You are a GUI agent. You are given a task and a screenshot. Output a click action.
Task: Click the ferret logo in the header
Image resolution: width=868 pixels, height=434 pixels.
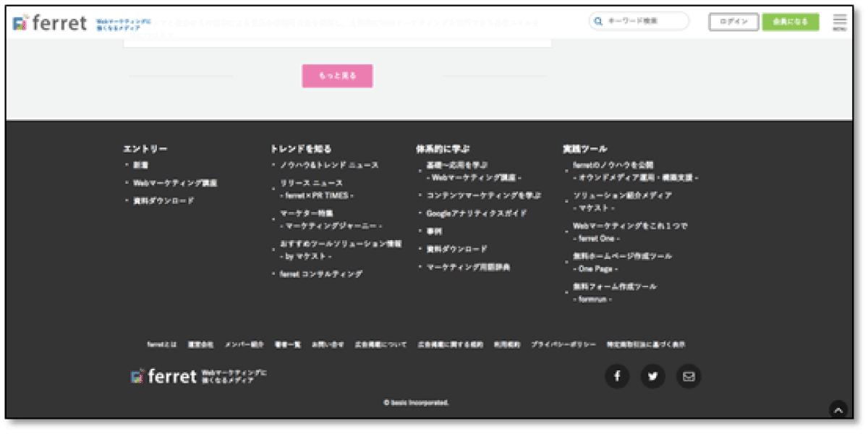[50, 23]
